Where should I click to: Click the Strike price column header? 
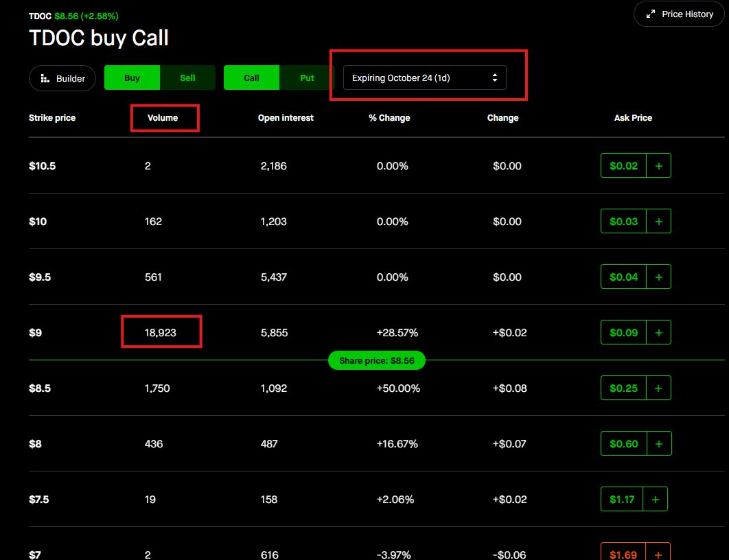tap(52, 117)
